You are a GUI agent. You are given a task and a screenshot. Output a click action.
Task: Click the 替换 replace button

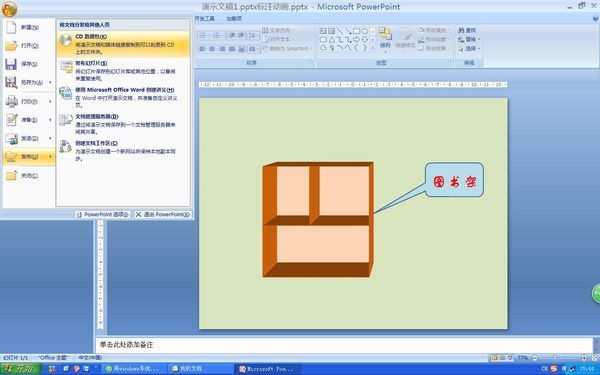click(x=468, y=39)
